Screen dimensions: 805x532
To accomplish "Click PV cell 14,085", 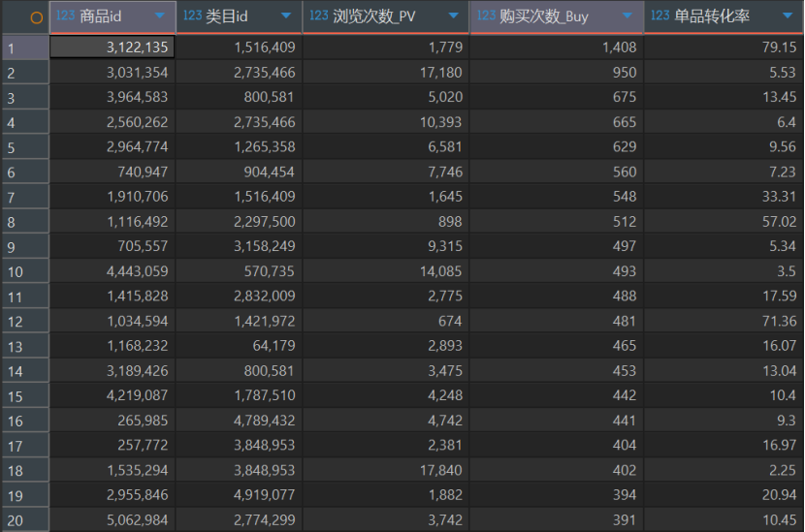I will [386, 271].
